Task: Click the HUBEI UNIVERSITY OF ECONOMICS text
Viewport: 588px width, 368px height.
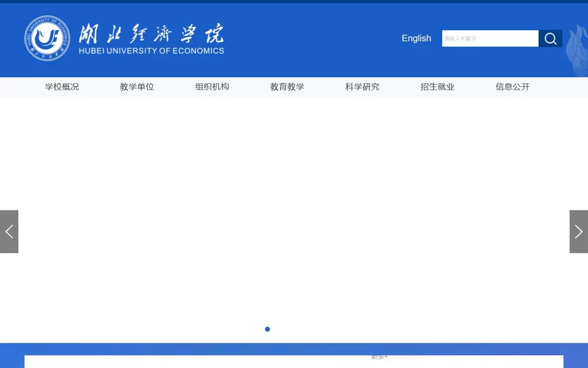Action: point(151,51)
